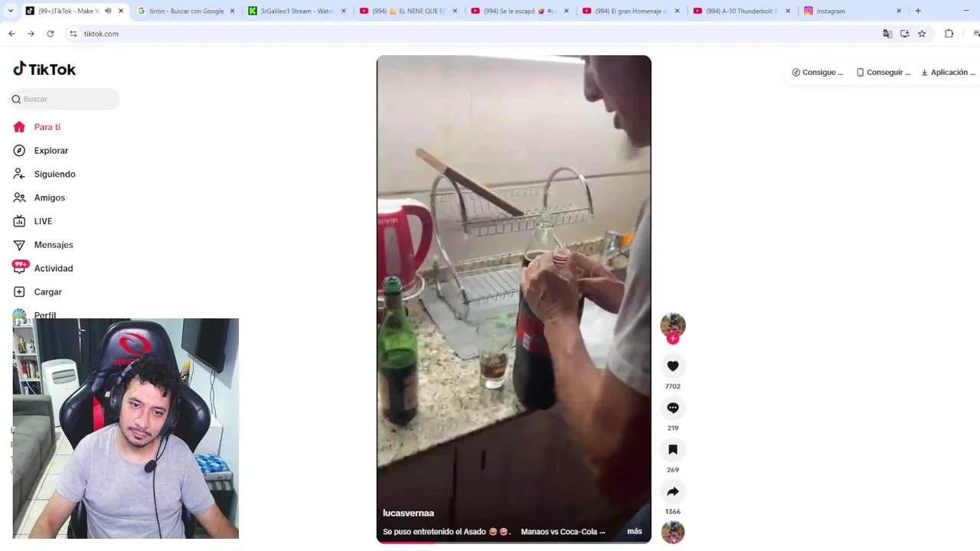Expand the caption with 'más'
Image resolution: width=980 pixels, height=551 pixels.
tap(635, 531)
